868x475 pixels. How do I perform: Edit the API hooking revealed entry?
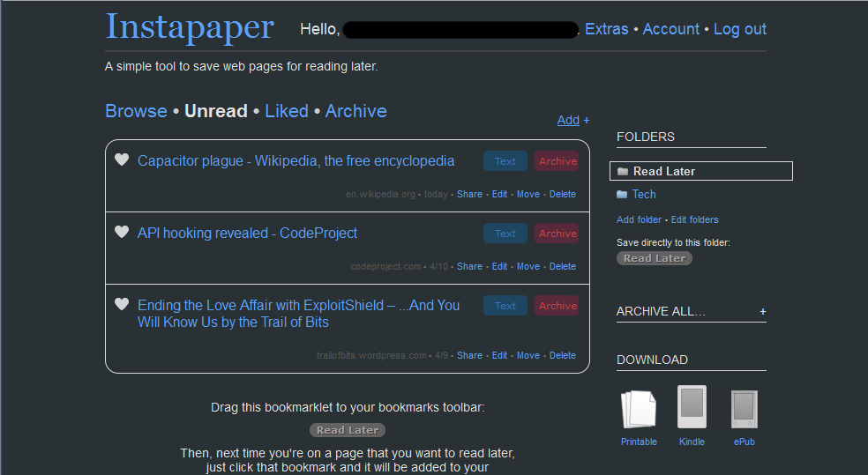pyautogui.click(x=500, y=266)
